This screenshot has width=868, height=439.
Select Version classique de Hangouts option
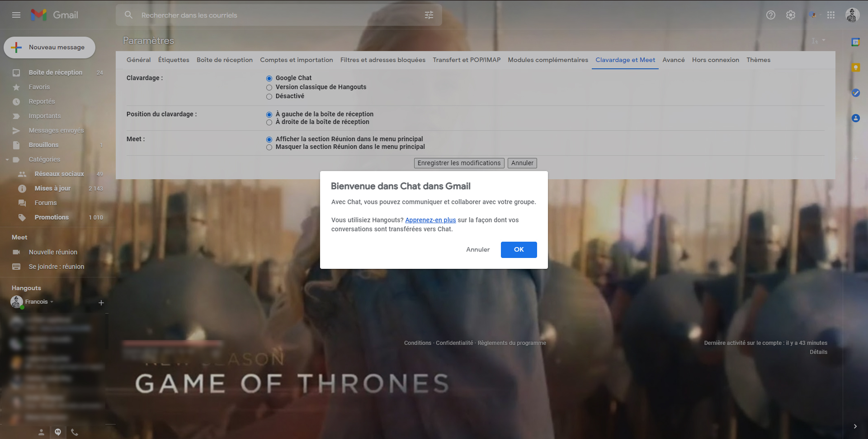click(x=269, y=87)
